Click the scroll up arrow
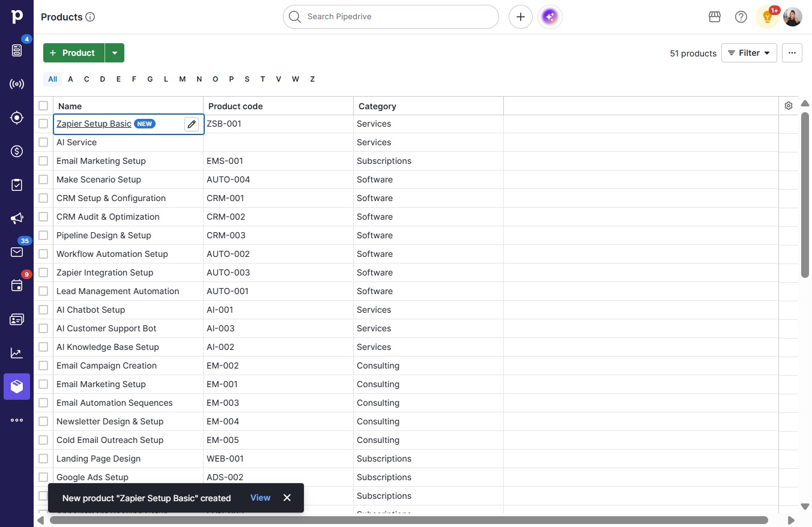Screen dimensions: 812x527 pos(805,103)
